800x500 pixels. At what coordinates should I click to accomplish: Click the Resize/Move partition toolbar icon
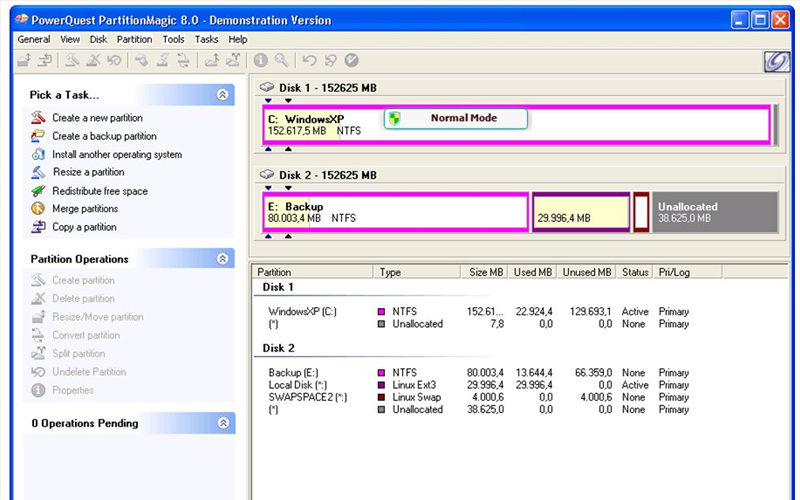(x=24, y=60)
